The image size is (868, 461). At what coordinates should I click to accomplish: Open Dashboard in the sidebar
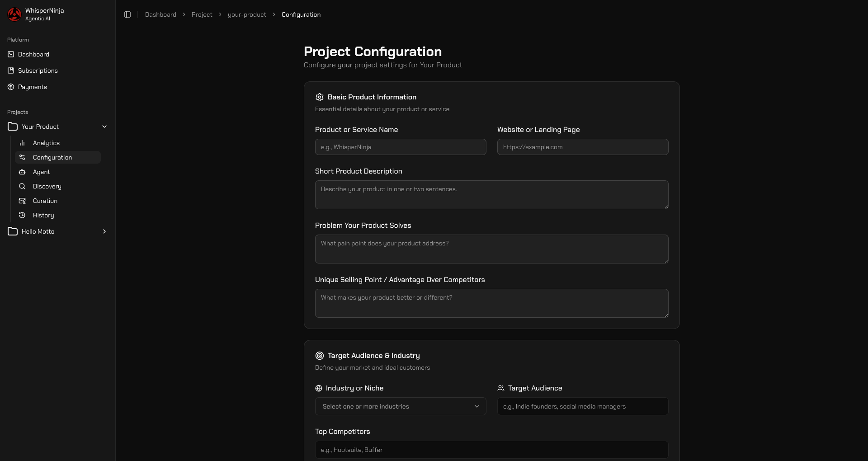click(x=33, y=54)
